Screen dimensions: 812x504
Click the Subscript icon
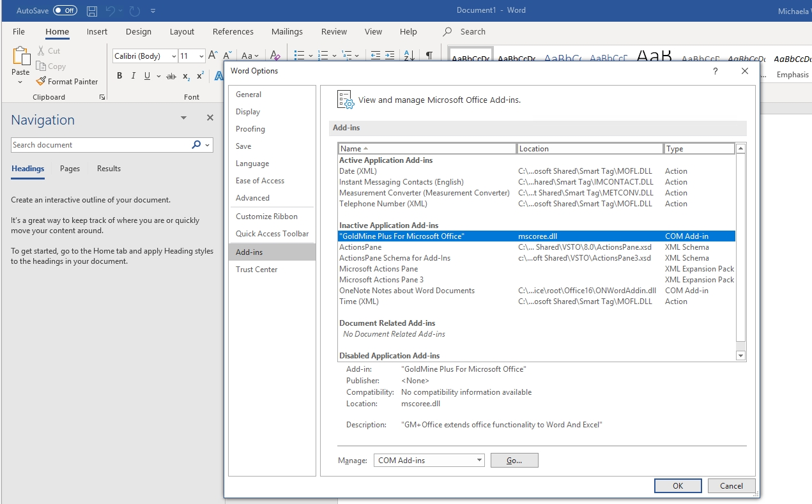pyautogui.click(x=186, y=76)
